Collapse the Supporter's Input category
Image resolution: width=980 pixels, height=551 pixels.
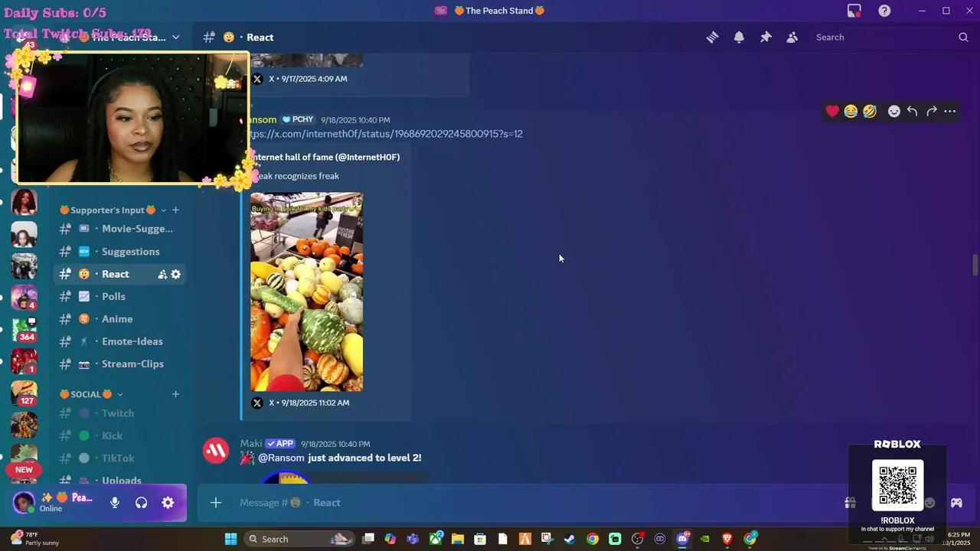pyautogui.click(x=163, y=210)
